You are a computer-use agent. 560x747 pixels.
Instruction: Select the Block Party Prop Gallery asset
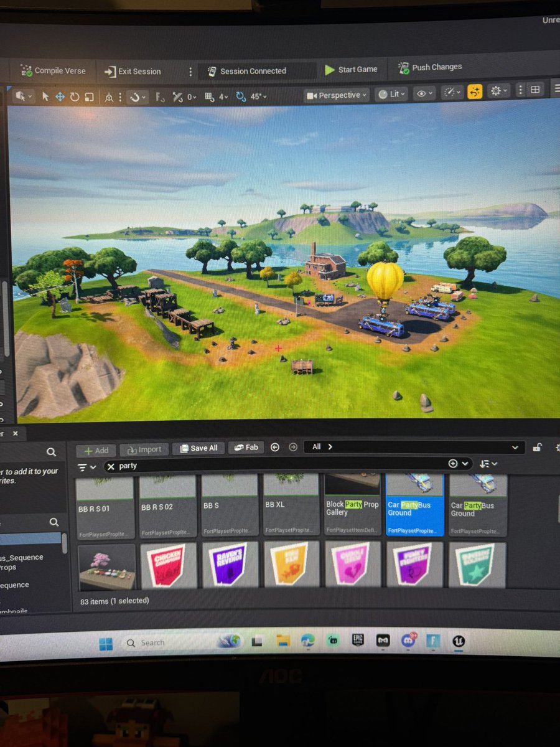pyautogui.click(x=352, y=505)
